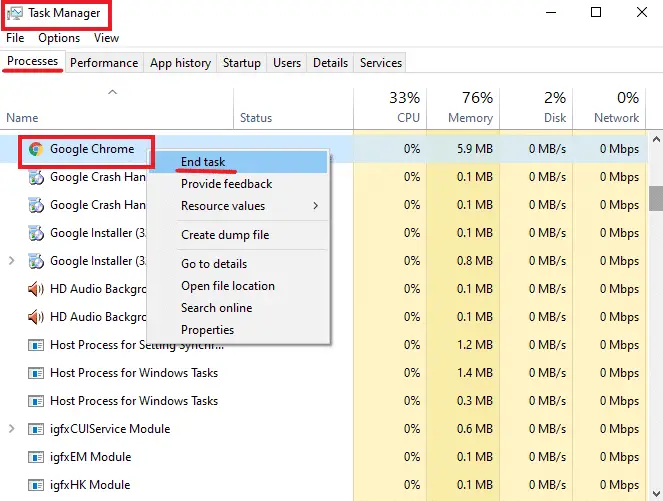Viewport: 663px width, 501px height.
Task: Open the Resource values submenu arrow
Action: click(315, 206)
